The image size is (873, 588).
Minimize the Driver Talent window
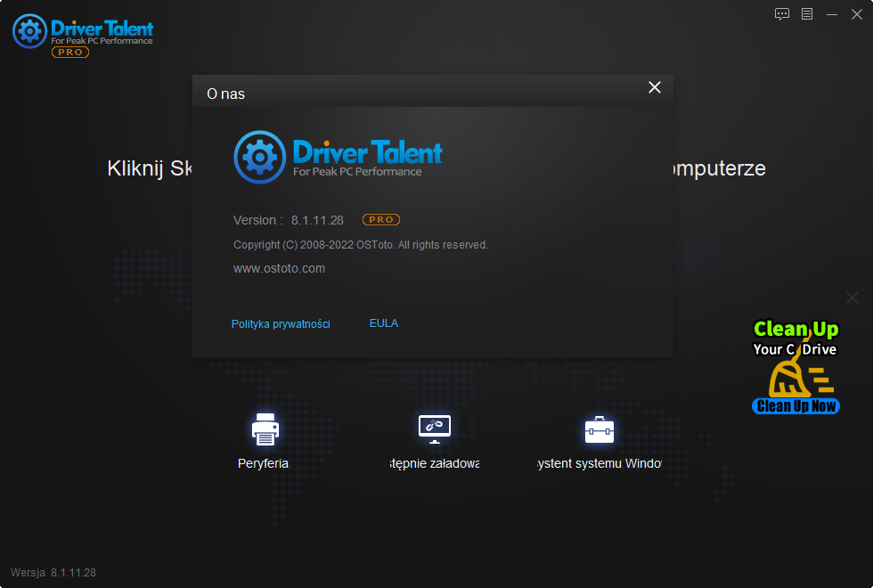click(x=832, y=14)
